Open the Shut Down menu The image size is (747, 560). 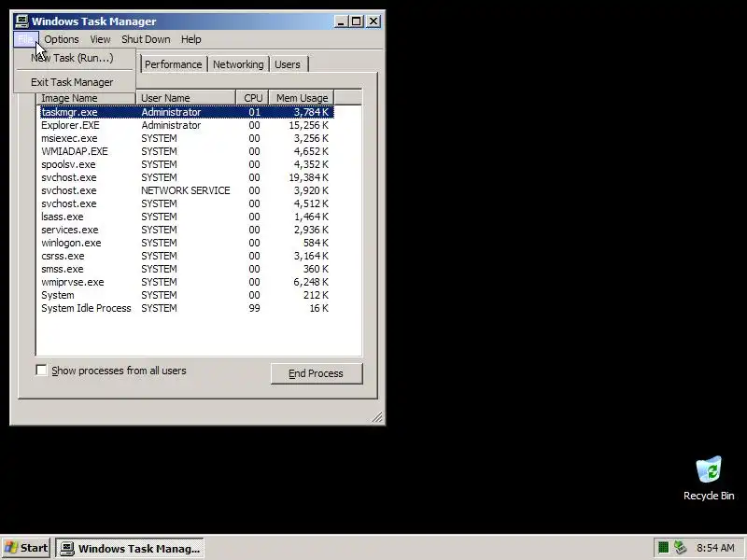[146, 39]
